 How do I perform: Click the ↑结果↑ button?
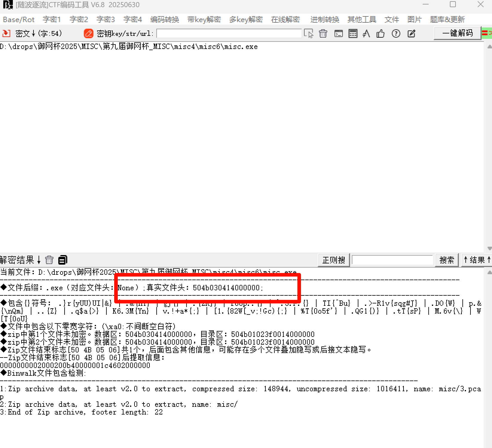coord(477,260)
